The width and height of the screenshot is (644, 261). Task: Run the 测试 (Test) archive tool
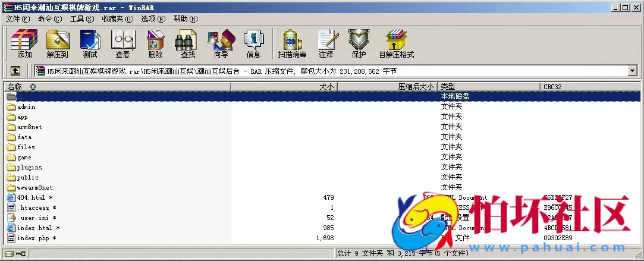(90, 43)
